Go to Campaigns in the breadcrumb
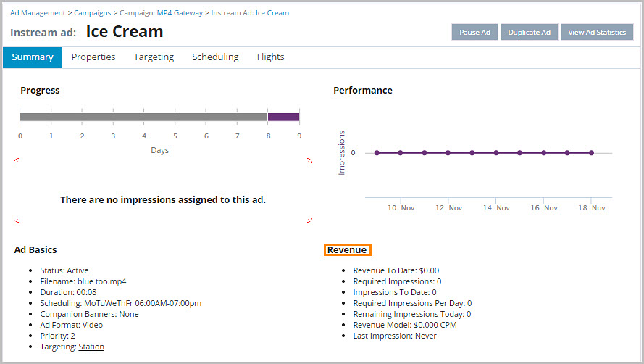 [93, 13]
